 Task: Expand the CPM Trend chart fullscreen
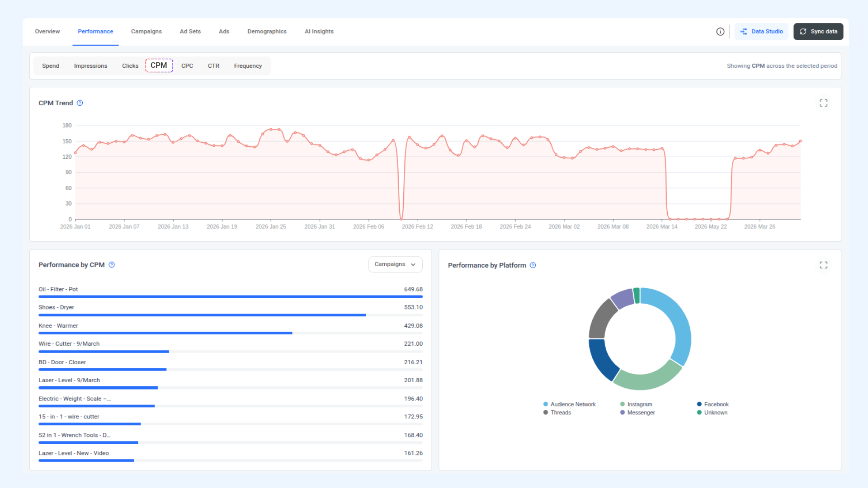[823, 103]
